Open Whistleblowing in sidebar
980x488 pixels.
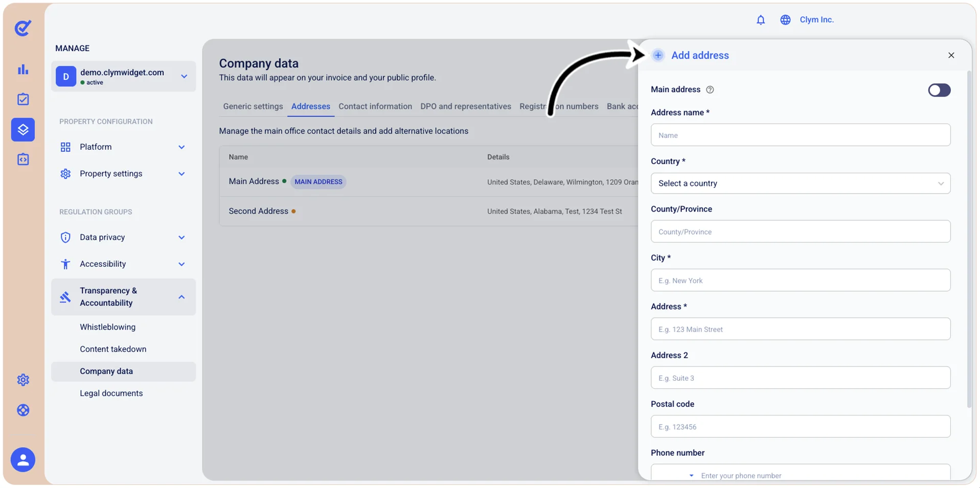coord(107,327)
